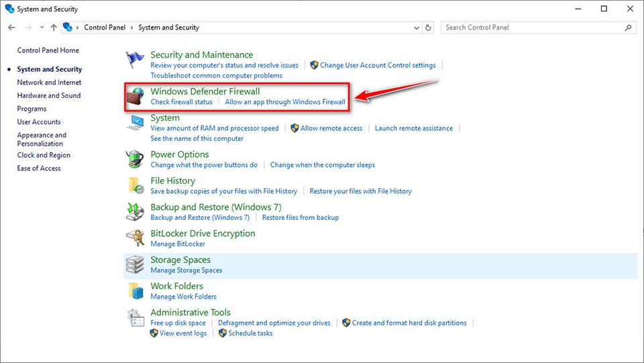Check firewall status
Viewport: 644px width, 363px height.
[x=182, y=102]
